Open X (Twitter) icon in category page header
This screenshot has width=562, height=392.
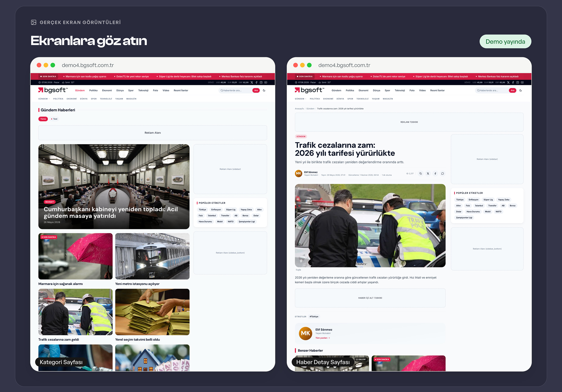pos(252,82)
